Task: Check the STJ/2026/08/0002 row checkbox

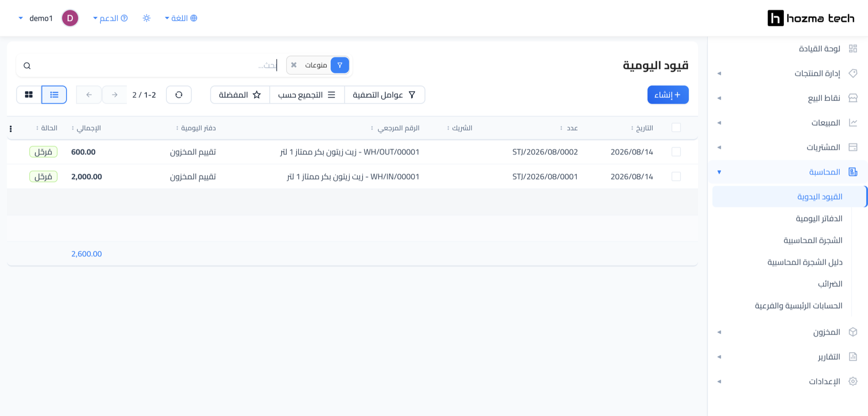Action: coord(676,152)
